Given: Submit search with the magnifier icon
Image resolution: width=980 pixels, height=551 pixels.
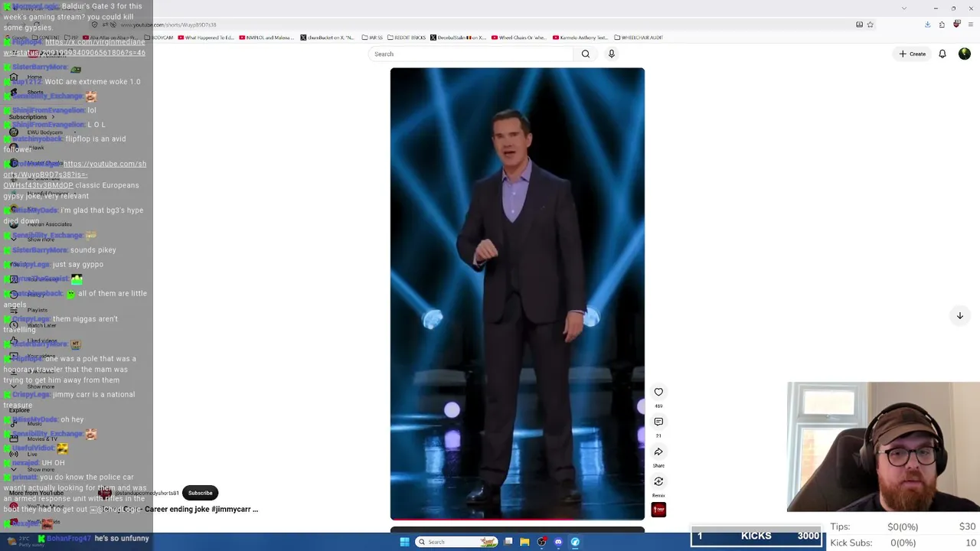Looking at the screenshot, I should coord(586,54).
